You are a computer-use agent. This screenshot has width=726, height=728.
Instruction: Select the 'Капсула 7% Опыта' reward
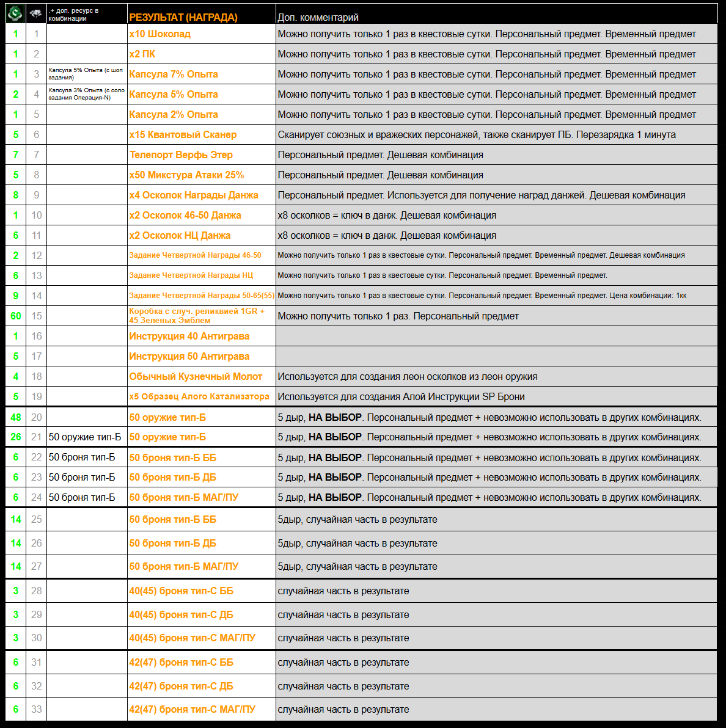click(x=174, y=74)
